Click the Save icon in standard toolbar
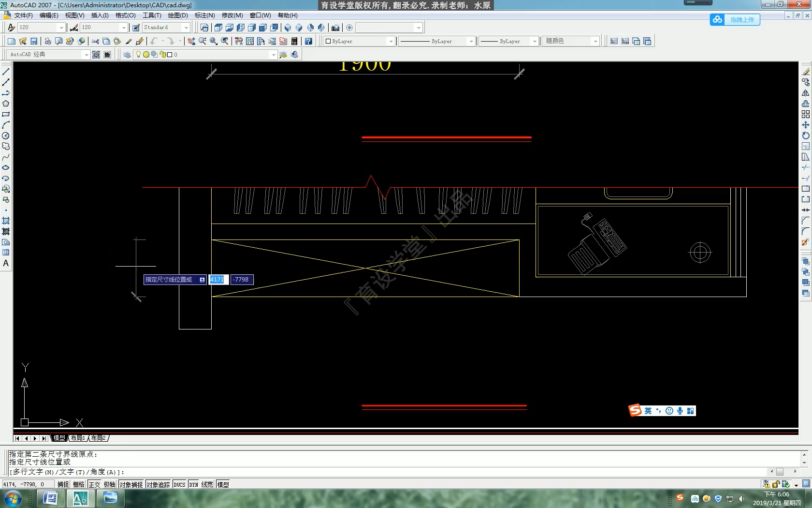 (x=34, y=41)
